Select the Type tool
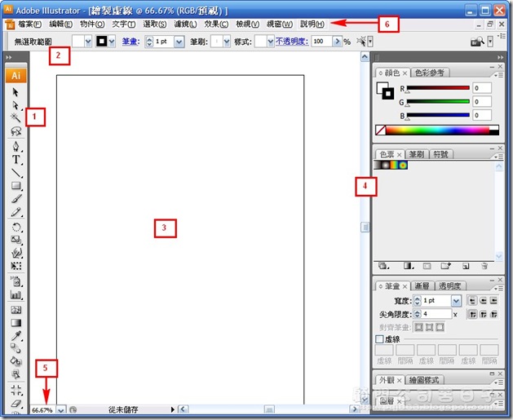 click(x=15, y=160)
